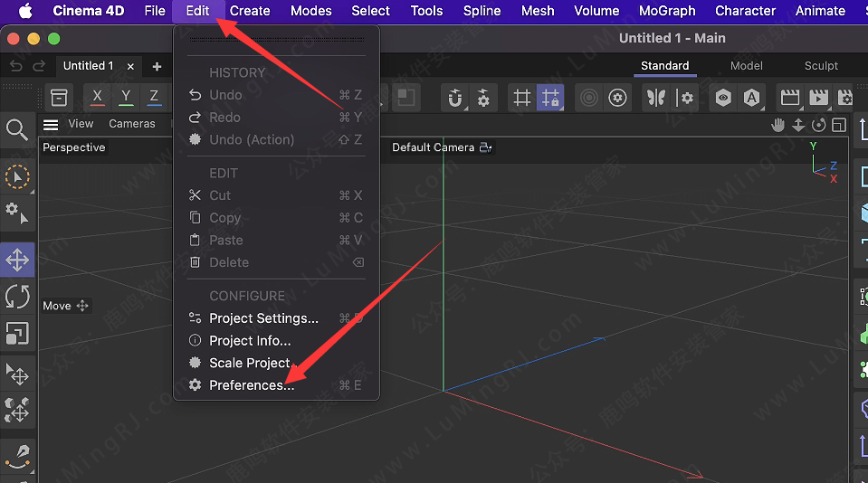Image resolution: width=868 pixels, height=483 pixels.
Task: Open the File menu
Action: pyautogui.click(x=155, y=11)
